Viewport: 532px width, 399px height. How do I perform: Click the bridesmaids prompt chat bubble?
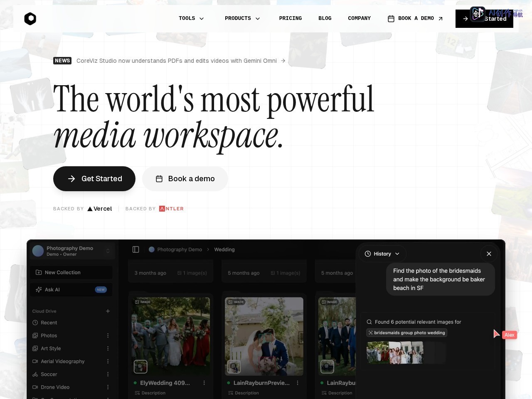point(441,279)
